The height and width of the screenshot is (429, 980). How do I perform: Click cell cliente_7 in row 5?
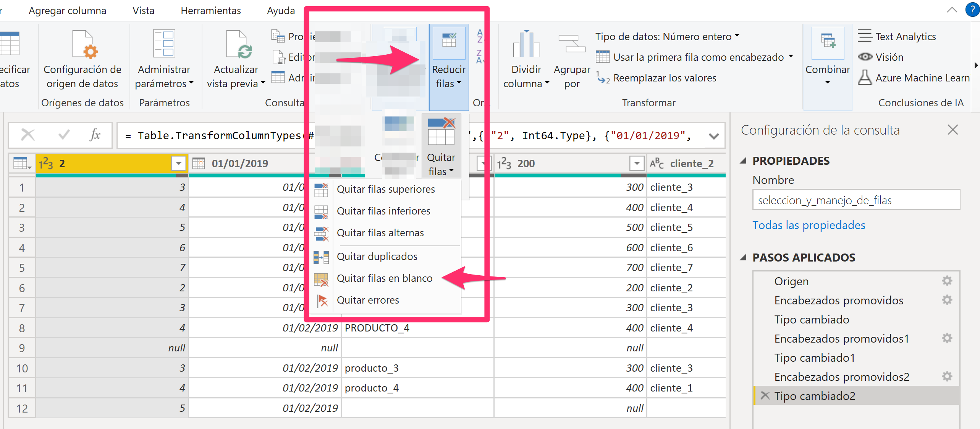(686, 268)
